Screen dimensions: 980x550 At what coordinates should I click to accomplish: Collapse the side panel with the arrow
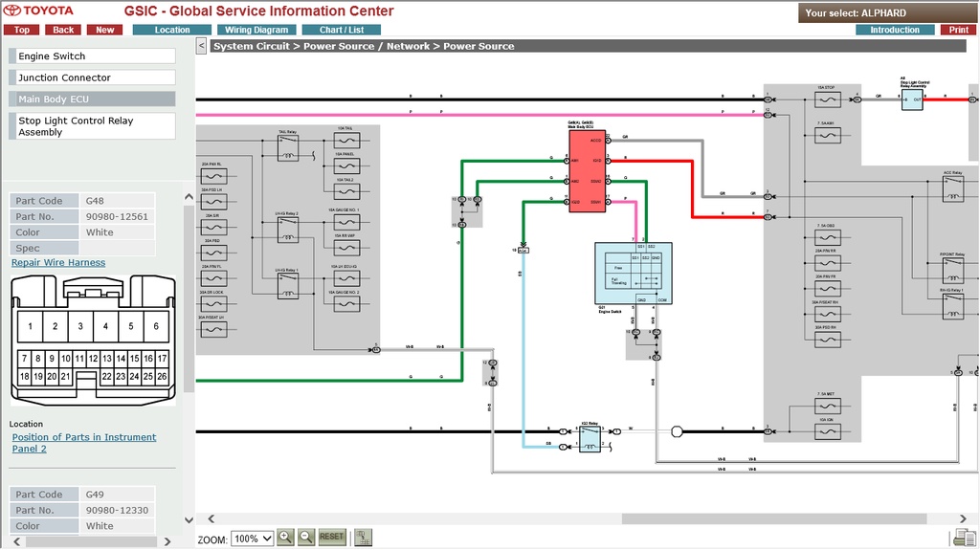pos(201,46)
